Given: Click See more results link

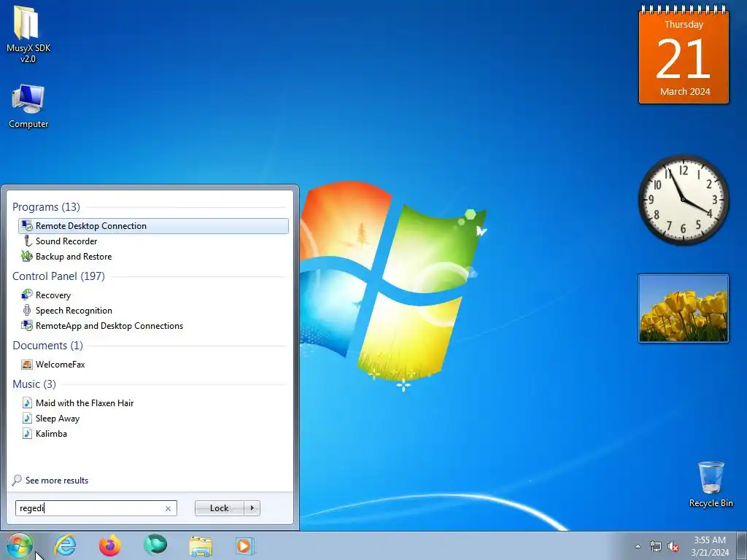Looking at the screenshot, I should pos(57,481).
